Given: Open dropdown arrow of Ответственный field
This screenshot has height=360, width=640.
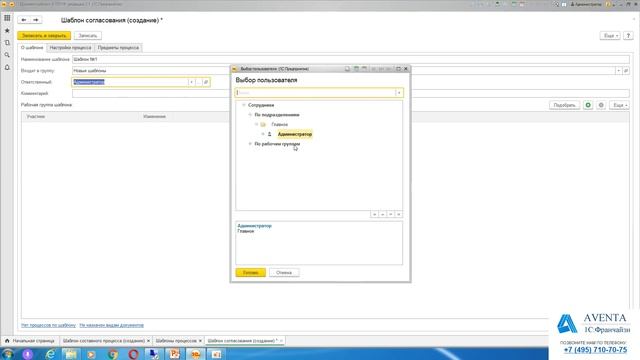Looking at the screenshot, I should coord(191,82).
